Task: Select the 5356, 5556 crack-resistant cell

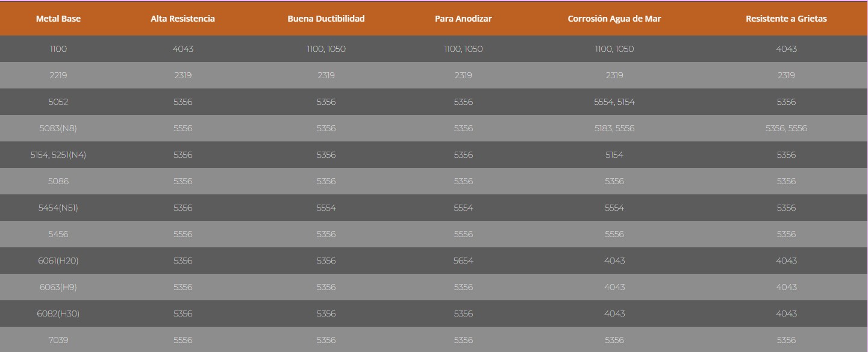Action: pyautogui.click(x=786, y=128)
